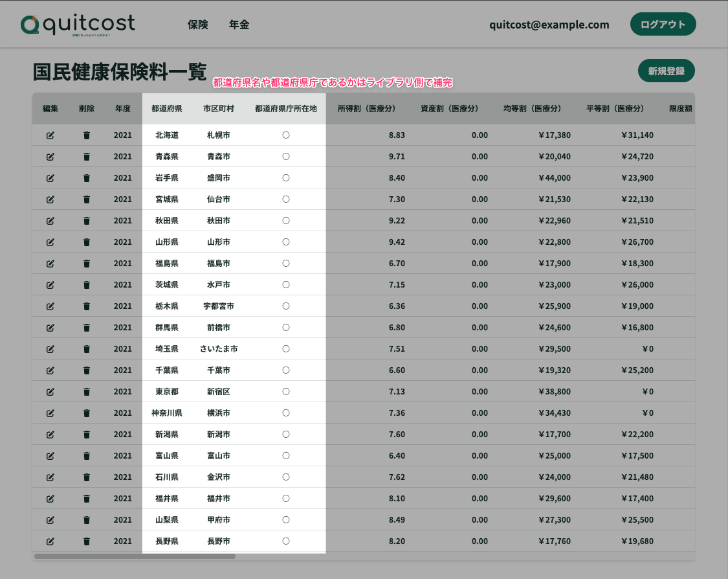The height and width of the screenshot is (579, 728).
Task: Edit the 栃木県 宇都宮市 row
Action: point(50,306)
